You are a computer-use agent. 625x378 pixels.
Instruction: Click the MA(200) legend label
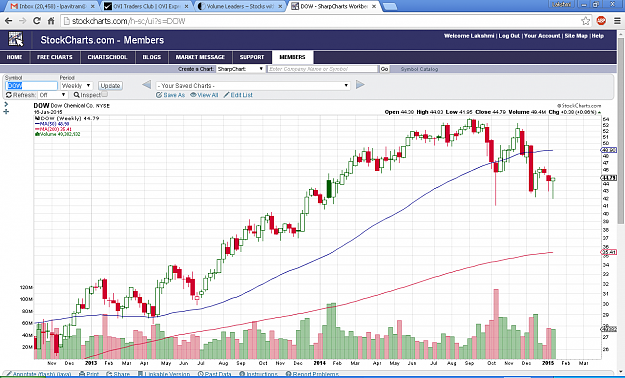coord(53,129)
